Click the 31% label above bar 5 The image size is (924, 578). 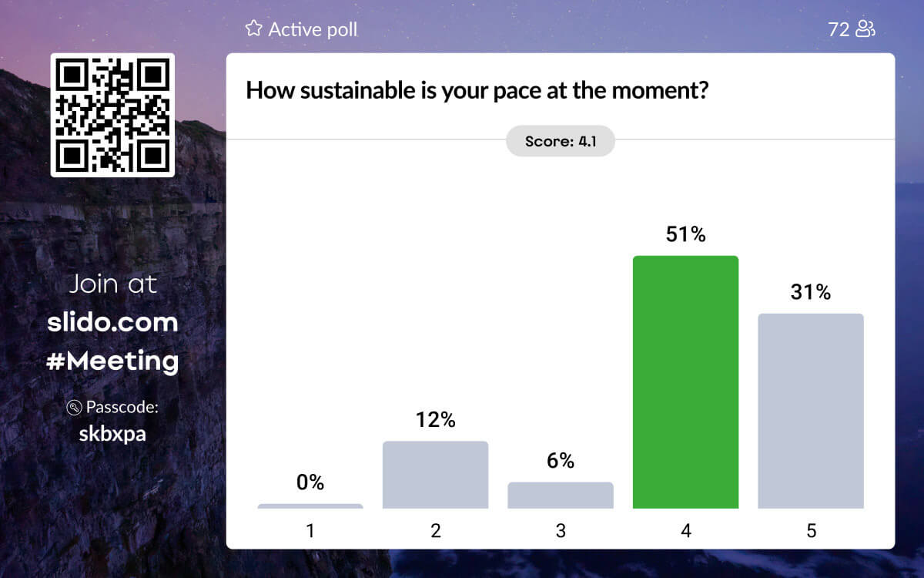click(x=811, y=293)
